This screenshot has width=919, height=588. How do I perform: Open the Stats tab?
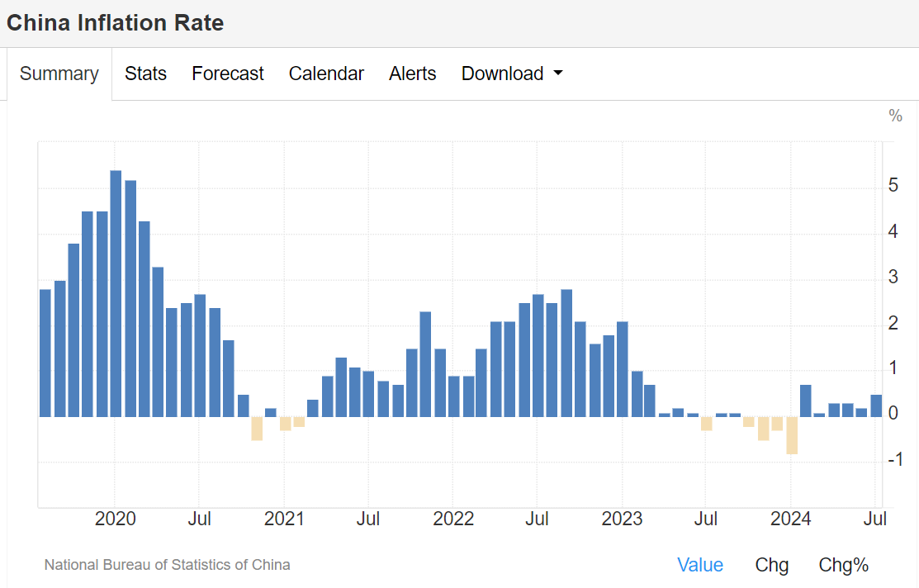pyautogui.click(x=145, y=73)
